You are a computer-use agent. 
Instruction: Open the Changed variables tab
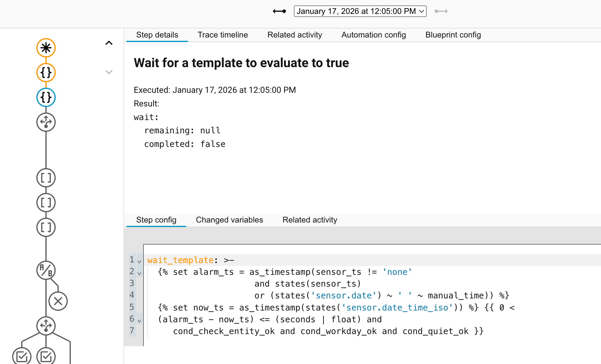pos(229,220)
